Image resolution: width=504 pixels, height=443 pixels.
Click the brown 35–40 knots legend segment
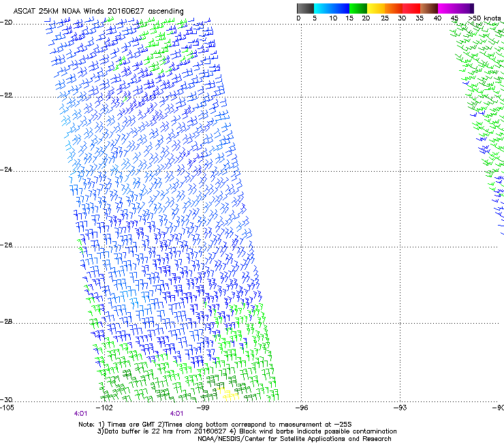[429, 8]
